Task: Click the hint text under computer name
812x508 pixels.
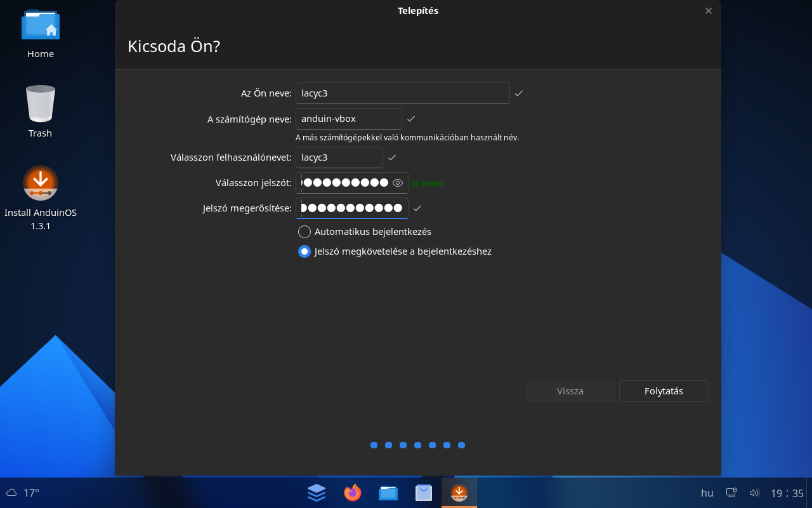Action: click(407, 137)
